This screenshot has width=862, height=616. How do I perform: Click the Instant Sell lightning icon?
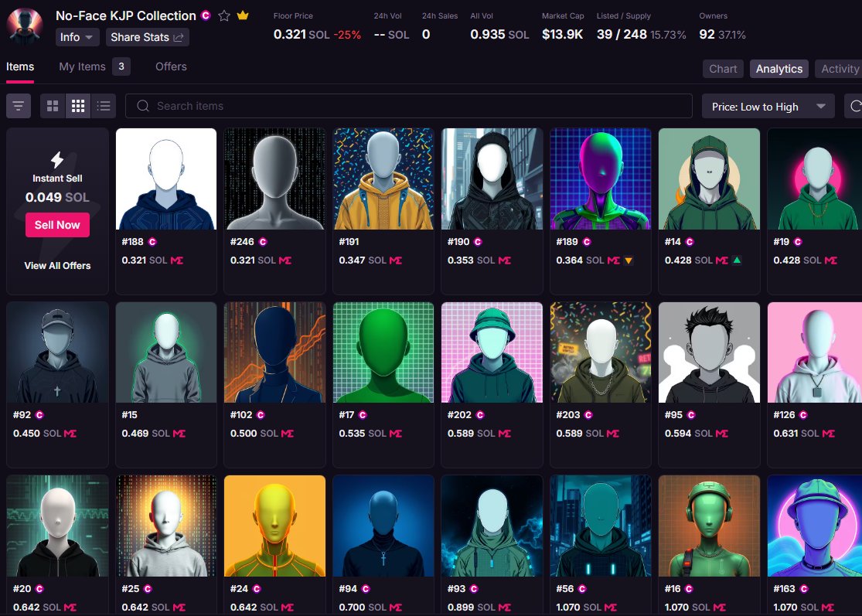coord(57,160)
